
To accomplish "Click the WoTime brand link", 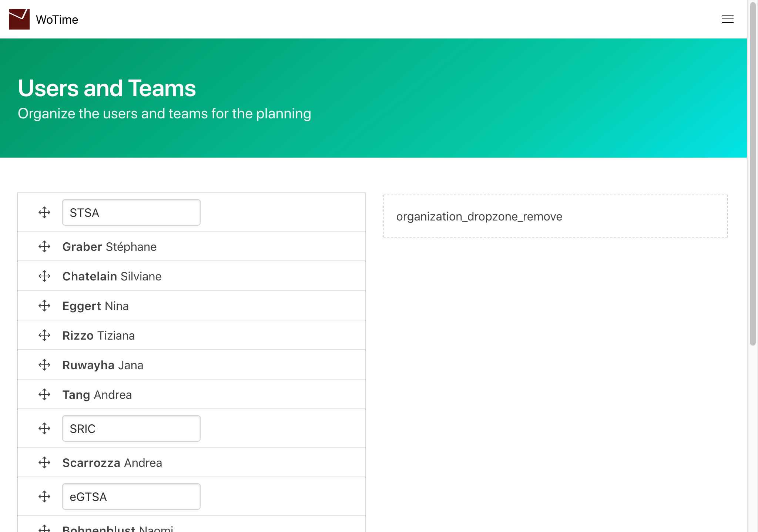I will (57, 20).
